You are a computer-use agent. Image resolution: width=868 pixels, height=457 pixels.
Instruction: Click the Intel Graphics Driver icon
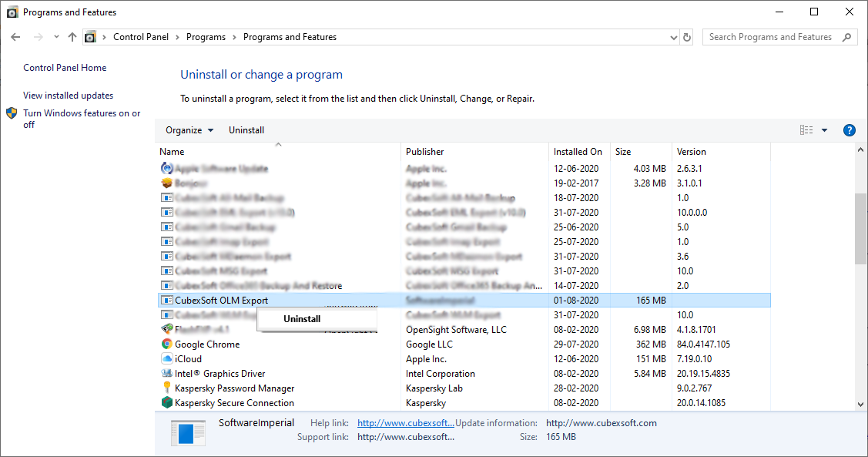tap(166, 374)
